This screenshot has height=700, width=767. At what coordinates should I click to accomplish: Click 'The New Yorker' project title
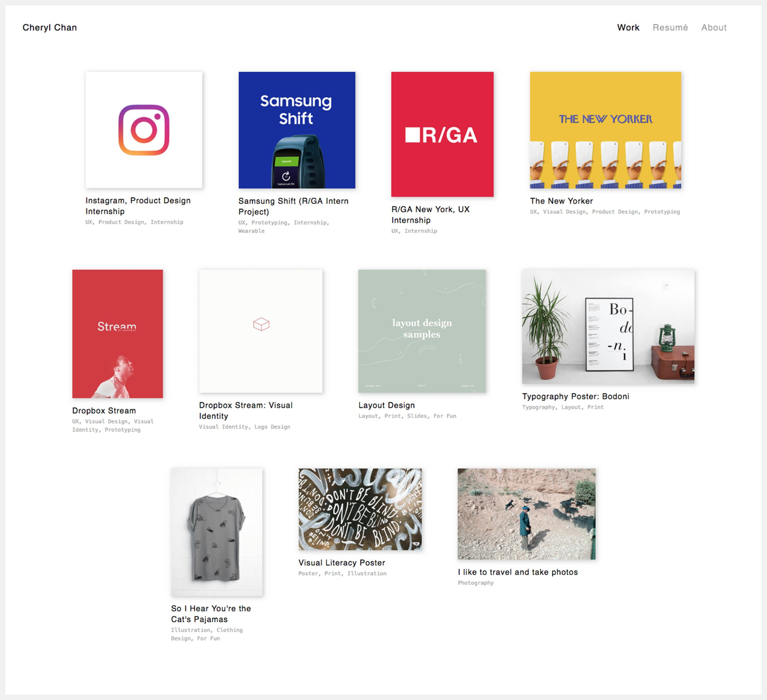coord(561,201)
